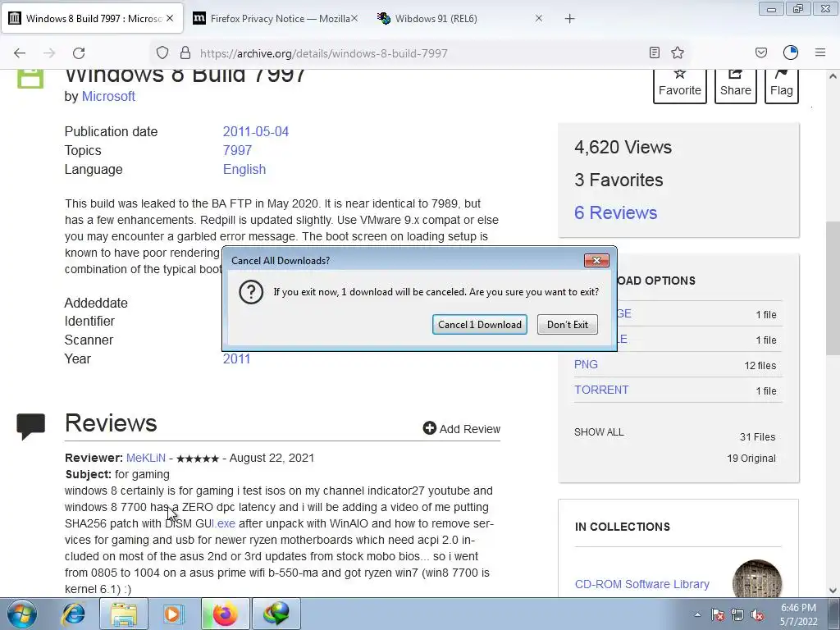Open the Firefox hamburger menu
Viewport: 840px width, 630px height.
[820, 52]
